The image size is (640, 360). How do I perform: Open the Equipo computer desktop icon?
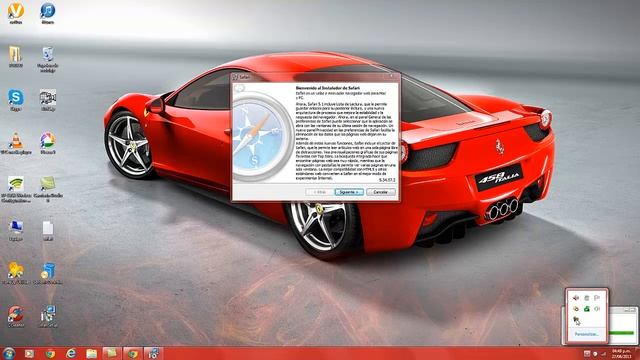click(16, 231)
